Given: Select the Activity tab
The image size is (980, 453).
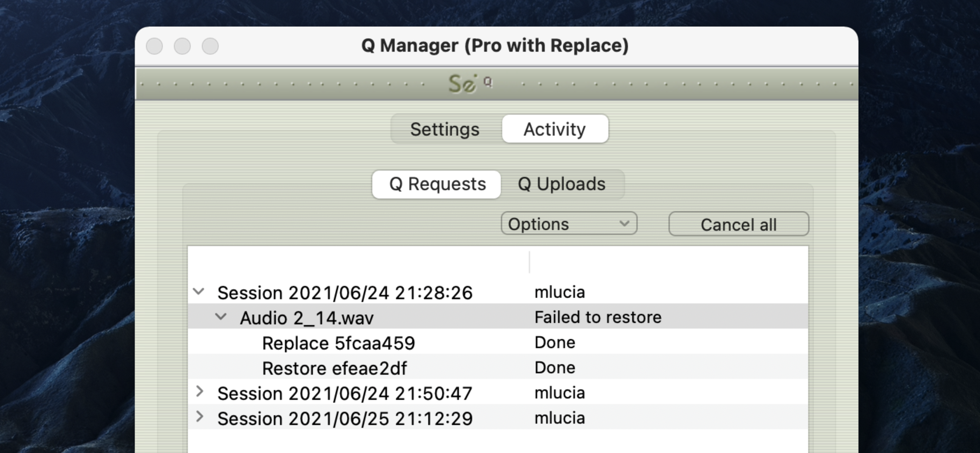Looking at the screenshot, I should [554, 129].
